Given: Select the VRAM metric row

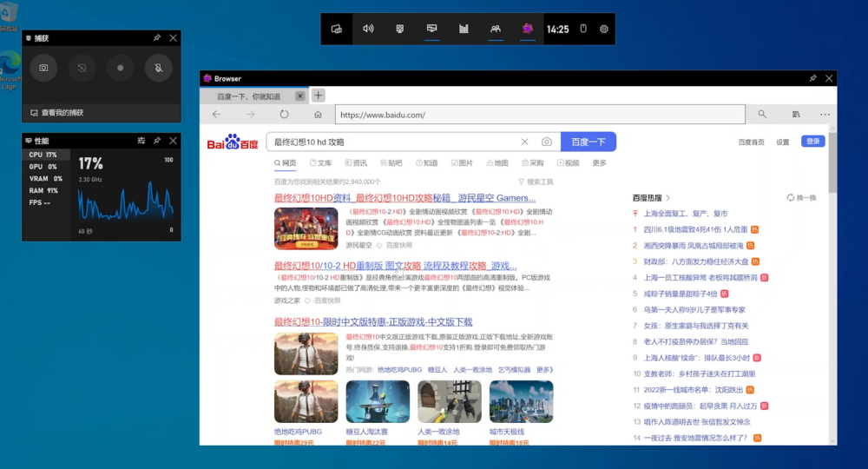Looking at the screenshot, I should (x=45, y=179).
